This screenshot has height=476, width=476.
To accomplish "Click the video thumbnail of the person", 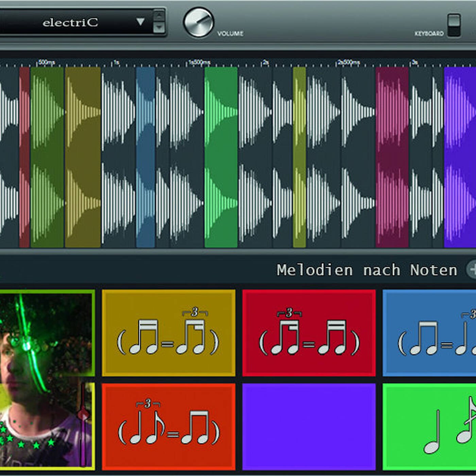I will pyautogui.click(x=47, y=380).
